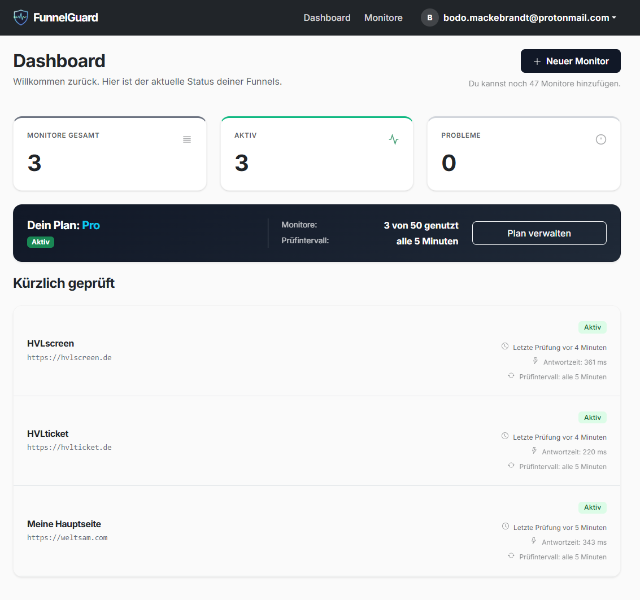Screen dimensions: 640x600
Task: Click the FunnelGuard shield logo icon
Action: [x=21, y=18]
